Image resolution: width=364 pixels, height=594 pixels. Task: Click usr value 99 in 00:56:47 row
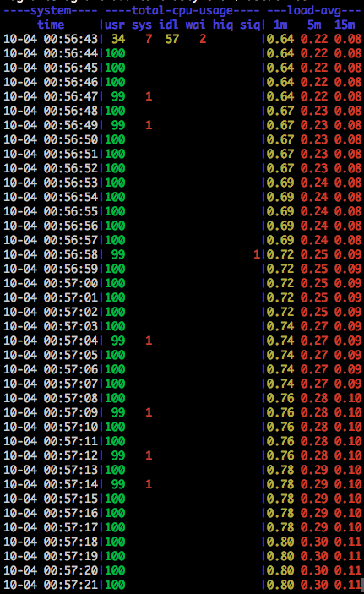point(118,96)
